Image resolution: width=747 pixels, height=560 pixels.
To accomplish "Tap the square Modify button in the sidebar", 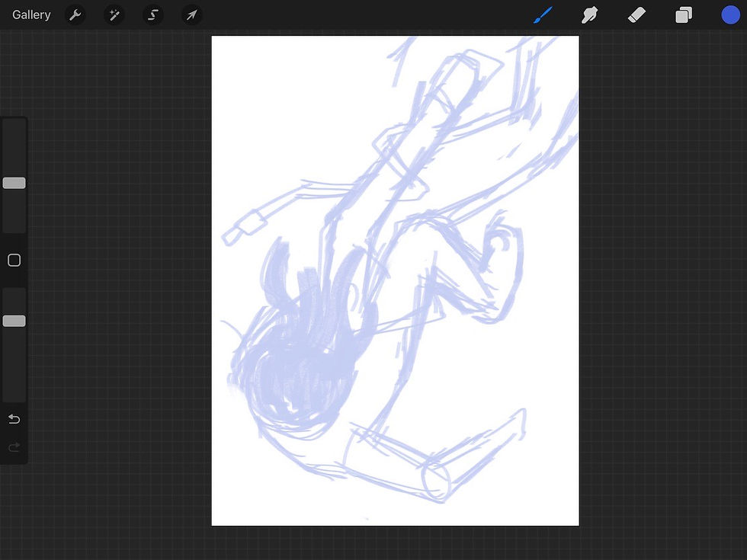I will [14, 260].
